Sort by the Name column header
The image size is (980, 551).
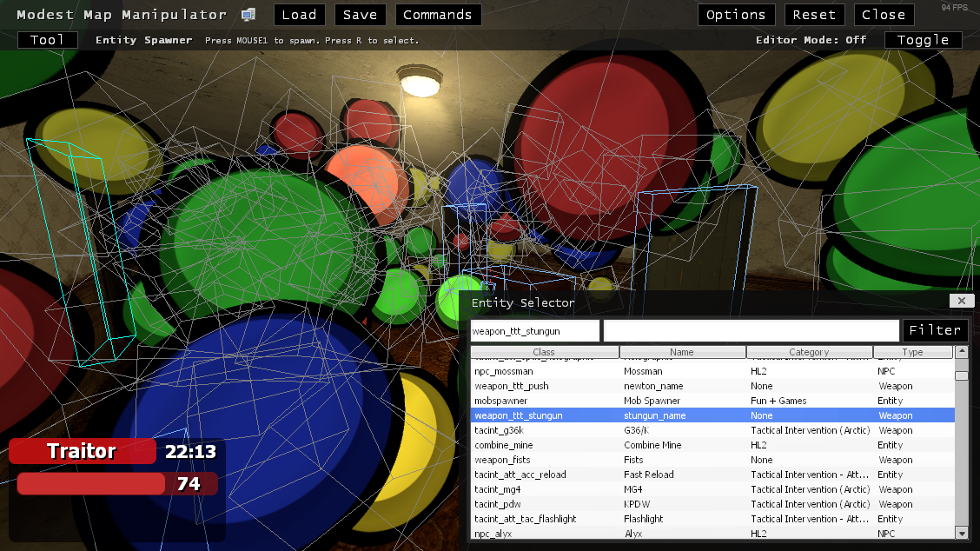(682, 352)
